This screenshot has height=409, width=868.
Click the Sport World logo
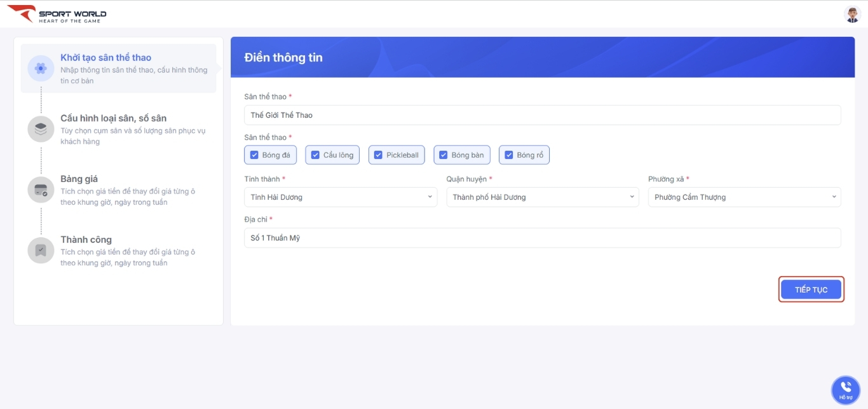57,14
